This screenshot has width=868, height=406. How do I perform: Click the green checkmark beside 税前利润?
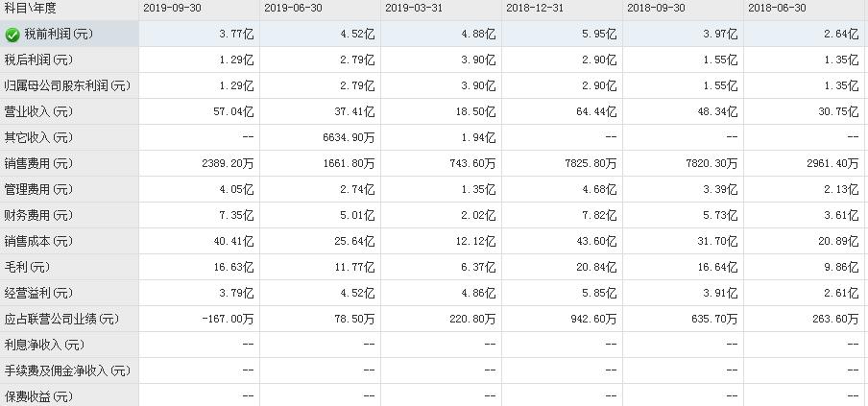tap(12, 35)
